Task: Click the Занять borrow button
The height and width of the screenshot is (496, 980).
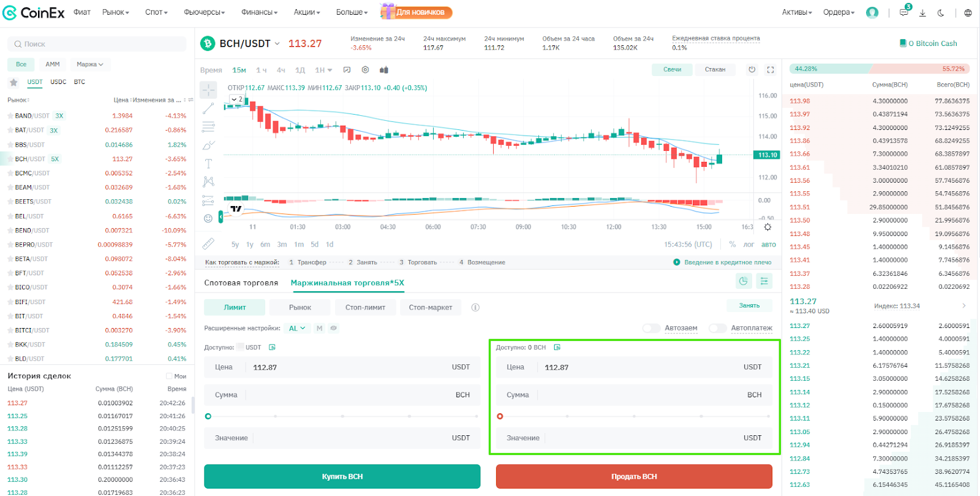Action: click(749, 305)
